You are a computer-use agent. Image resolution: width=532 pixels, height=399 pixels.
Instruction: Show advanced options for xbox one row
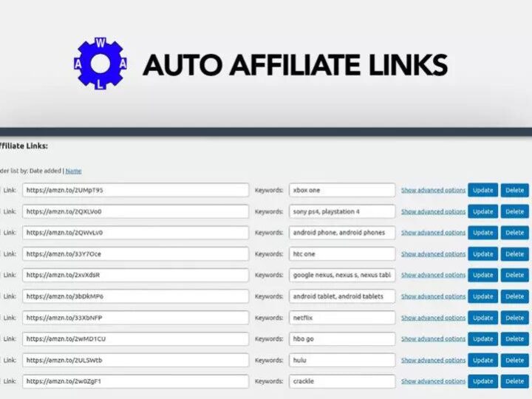click(x=433, y=190)
